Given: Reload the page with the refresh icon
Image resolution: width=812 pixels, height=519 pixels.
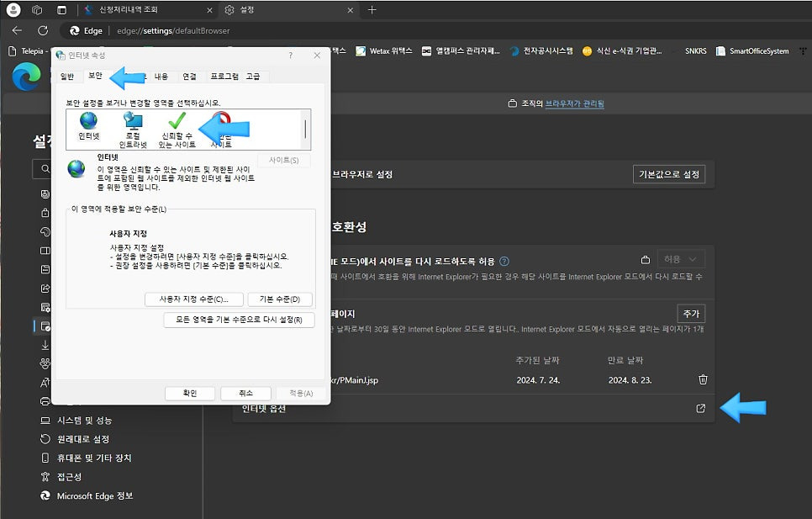Looking at the screenshot, I should [43, 30].
